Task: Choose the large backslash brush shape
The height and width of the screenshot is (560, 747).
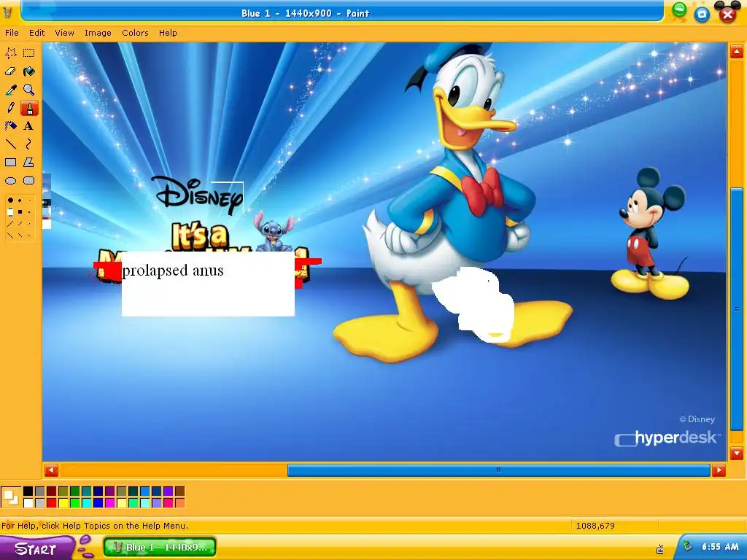Action: coord(10,236)
